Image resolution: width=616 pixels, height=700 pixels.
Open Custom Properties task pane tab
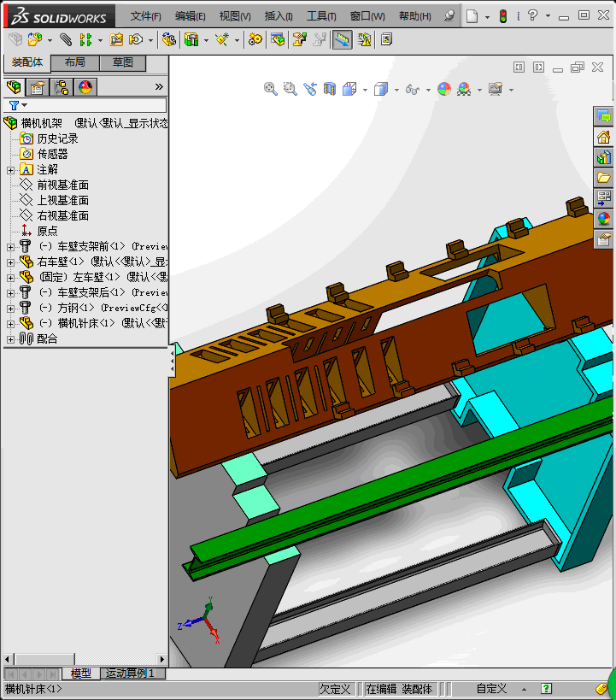pyautogui.click(x=604, y=239)
